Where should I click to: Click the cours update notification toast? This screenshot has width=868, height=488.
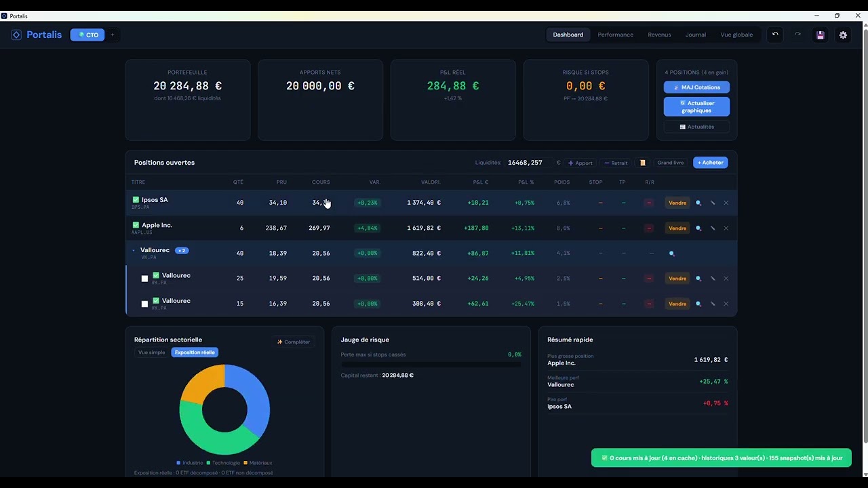coord(722,458)
